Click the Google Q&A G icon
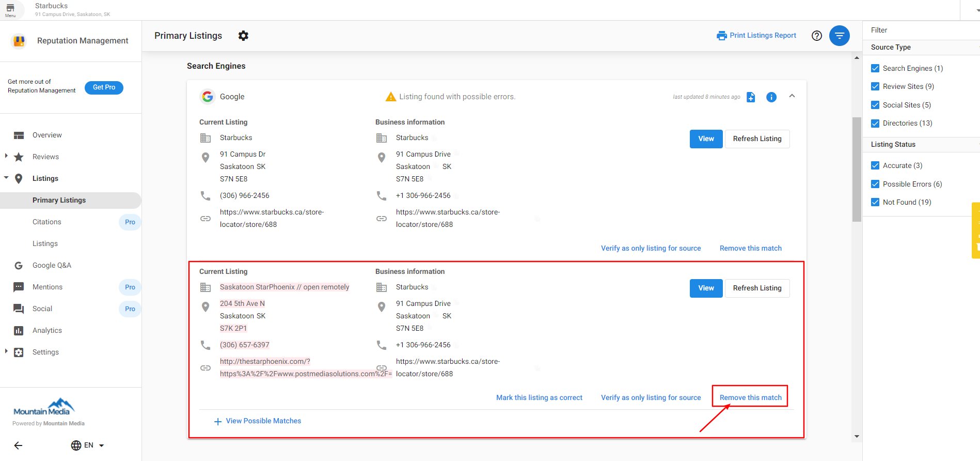The image size is (980, 461). 19,266
